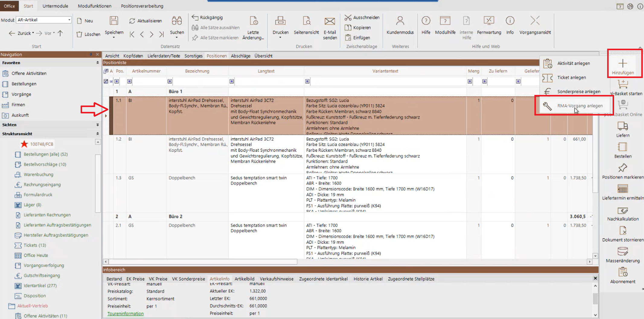Image resolution: width=644 pixels, height=319 pixels.
Task: Start Fernwartung remote support
Action: [489, 21]
